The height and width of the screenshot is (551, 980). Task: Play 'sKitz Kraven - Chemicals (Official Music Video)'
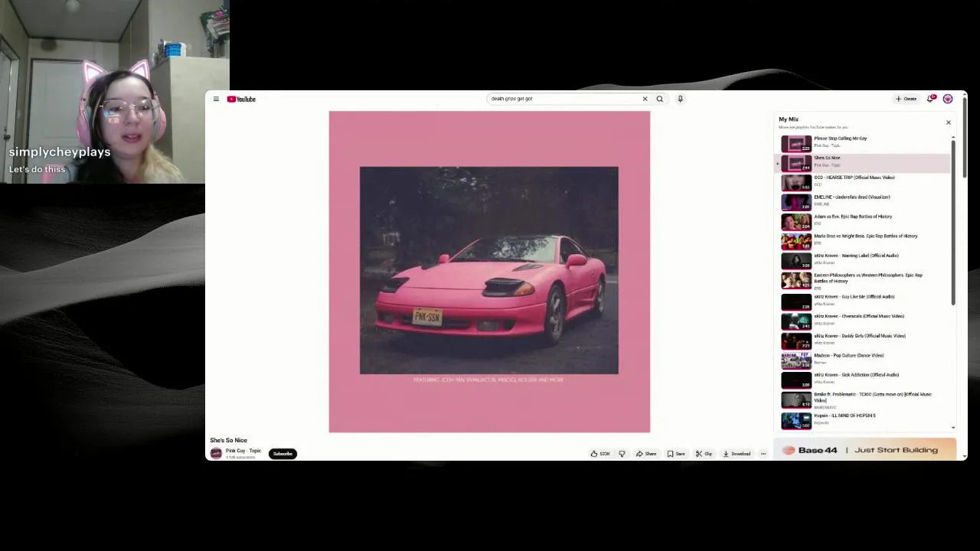[x=864, y=321]
